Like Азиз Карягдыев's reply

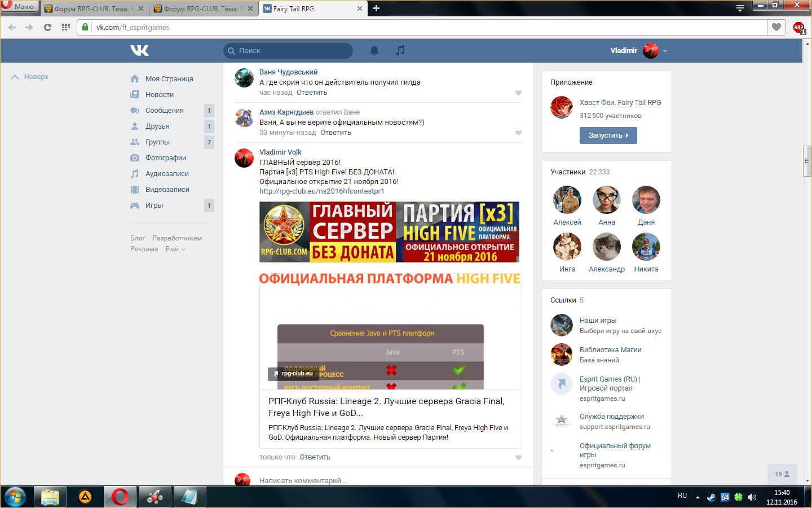pyautogui.click(x=518, y=133)
